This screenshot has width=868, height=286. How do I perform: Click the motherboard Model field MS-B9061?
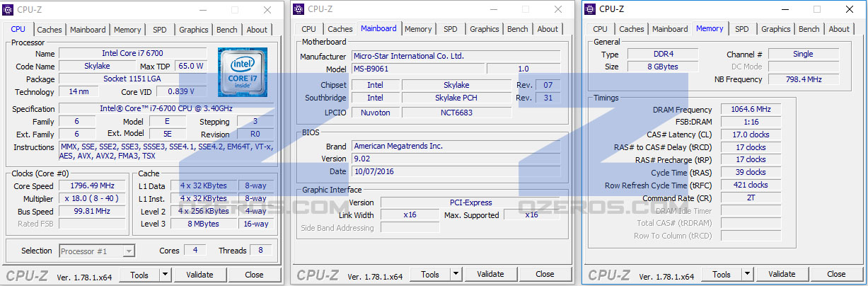[417, 69]
